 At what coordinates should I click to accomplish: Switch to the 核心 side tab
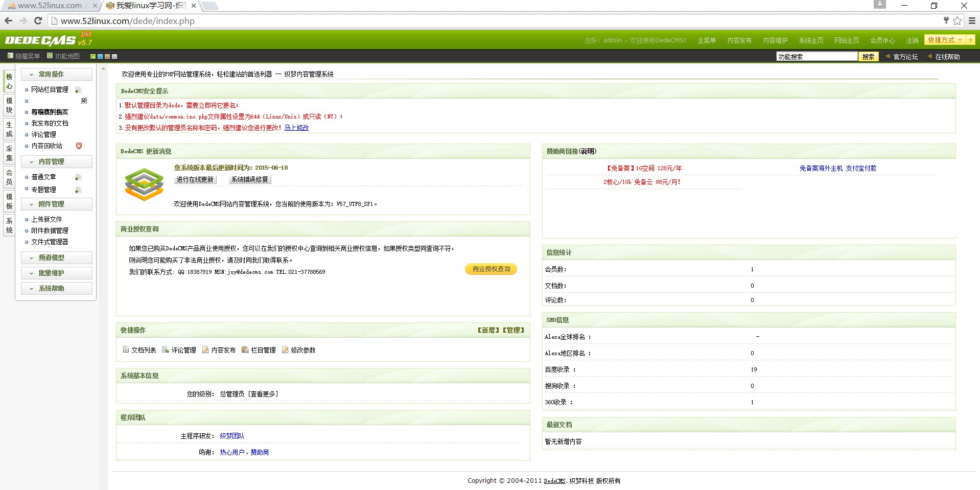tap(9, 81)
